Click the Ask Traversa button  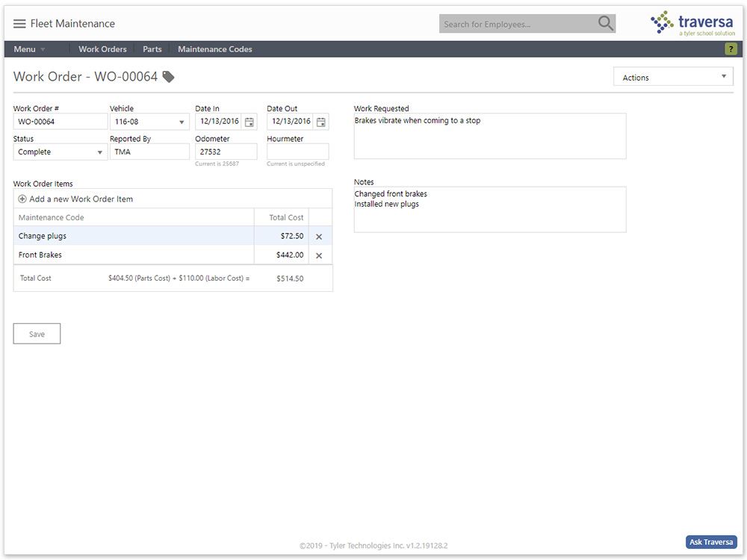(x=710, y=542)
